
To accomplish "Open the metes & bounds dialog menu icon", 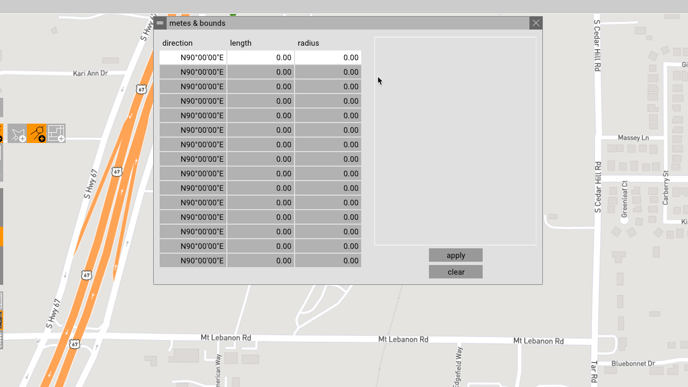I will point(160,23).
